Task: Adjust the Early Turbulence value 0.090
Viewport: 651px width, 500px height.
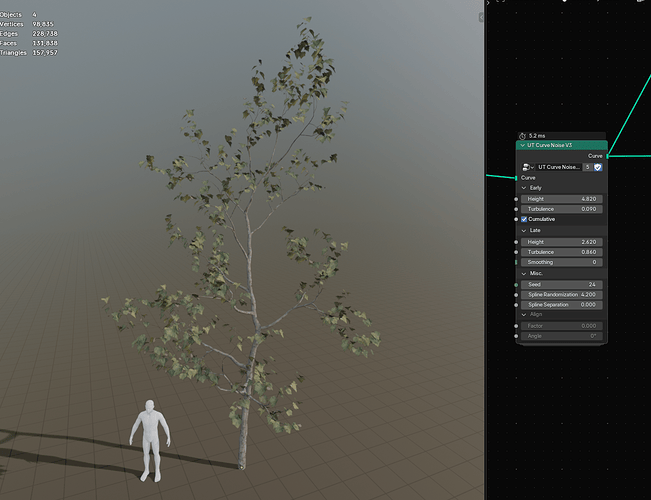Action: click(561, 209)
